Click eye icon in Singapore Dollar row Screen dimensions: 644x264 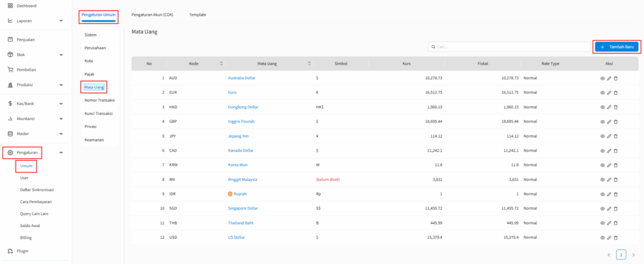click(602, 209)
